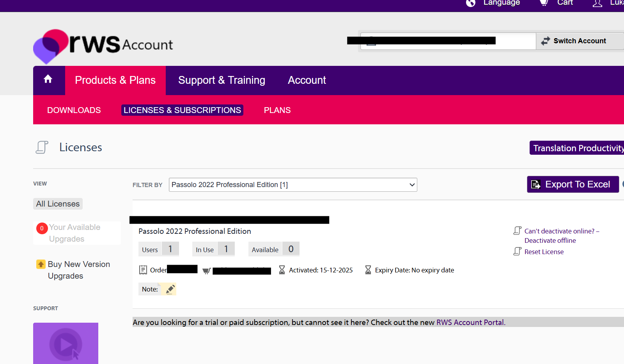Select the All Licenses view
Screen dimensions: 624x364
[x=58, y=203]
